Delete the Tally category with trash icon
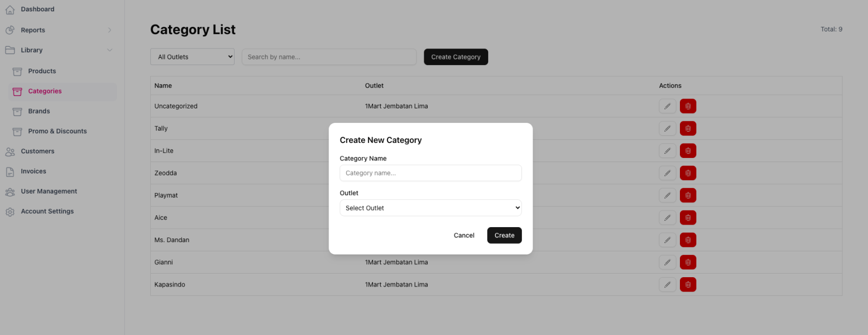Screen dimensions: 868x335 [688, 129]
